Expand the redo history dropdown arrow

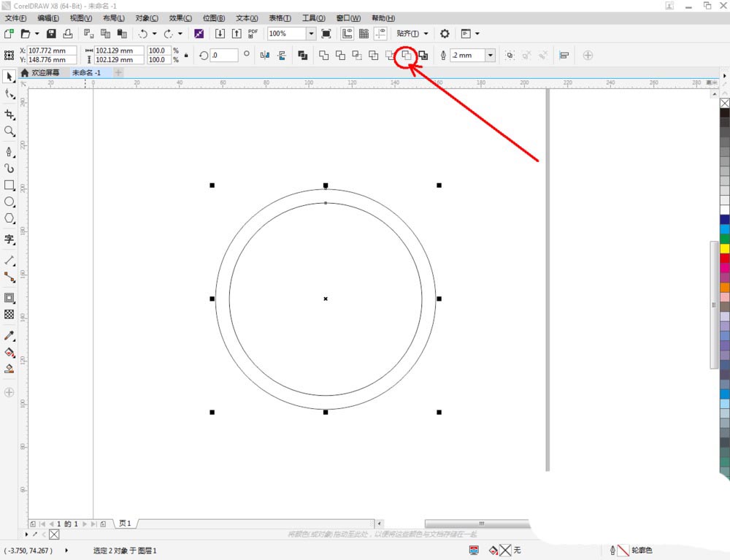point(180,34)
